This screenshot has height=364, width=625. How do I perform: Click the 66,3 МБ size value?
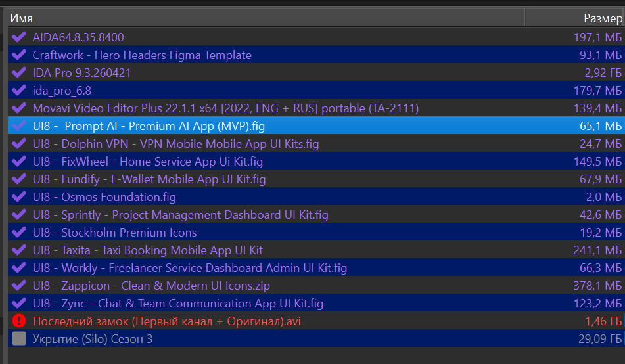601,268
